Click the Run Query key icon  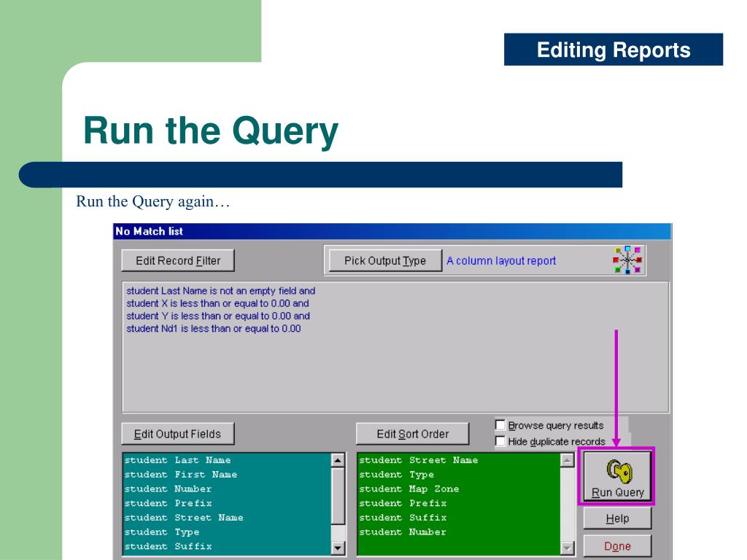click(619, 470)
